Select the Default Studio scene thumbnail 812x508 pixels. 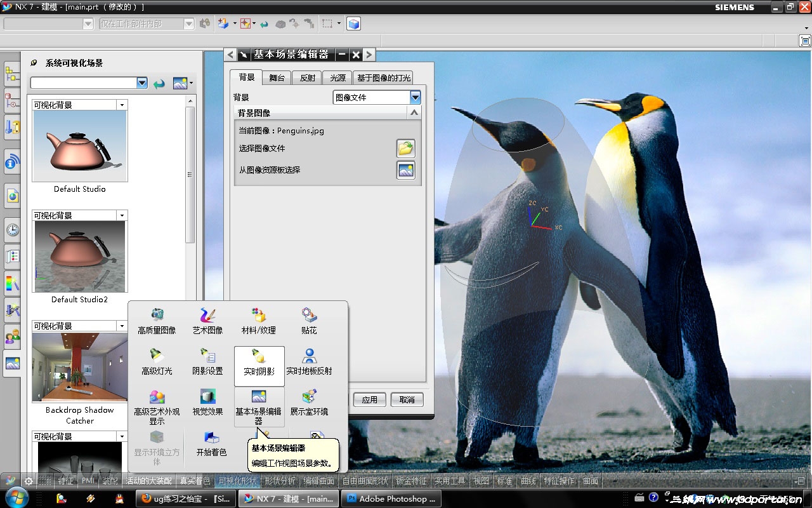80,146
